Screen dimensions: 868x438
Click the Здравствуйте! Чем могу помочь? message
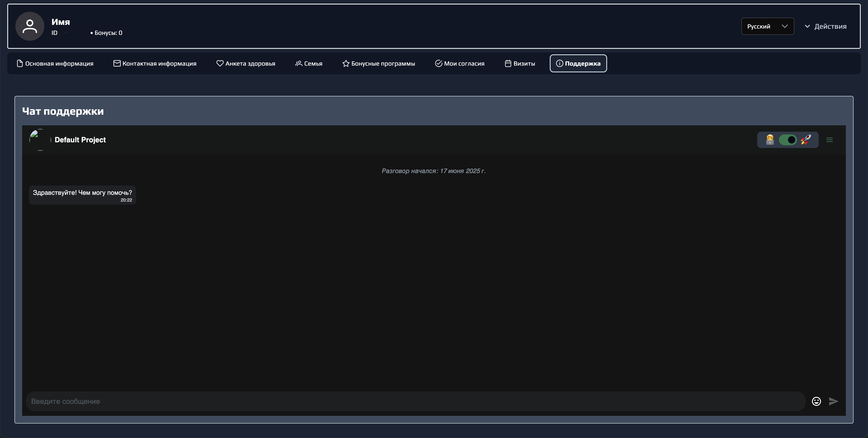(x=83, y=195)
